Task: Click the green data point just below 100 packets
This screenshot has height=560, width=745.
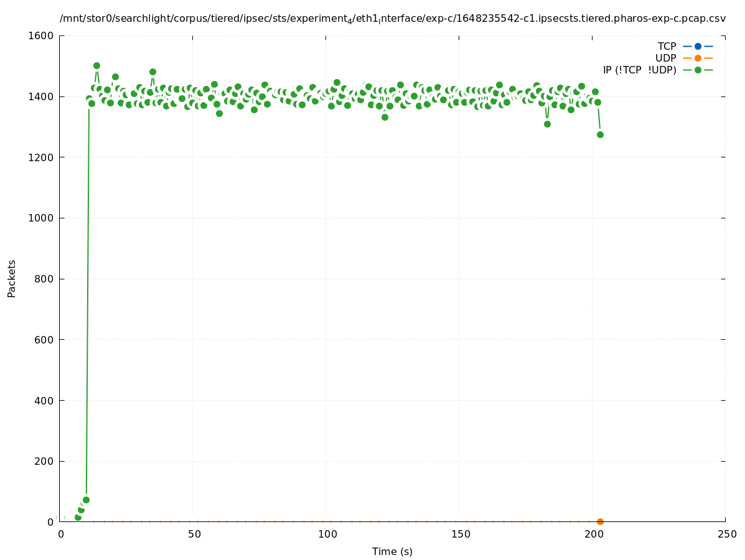Action: click(86, 500)
